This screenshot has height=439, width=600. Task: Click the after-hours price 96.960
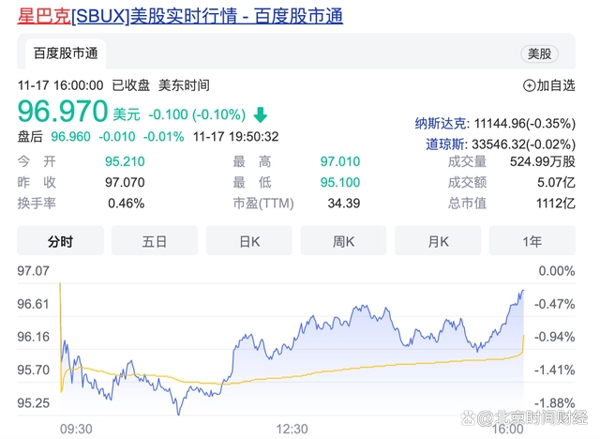coord(71,137)
